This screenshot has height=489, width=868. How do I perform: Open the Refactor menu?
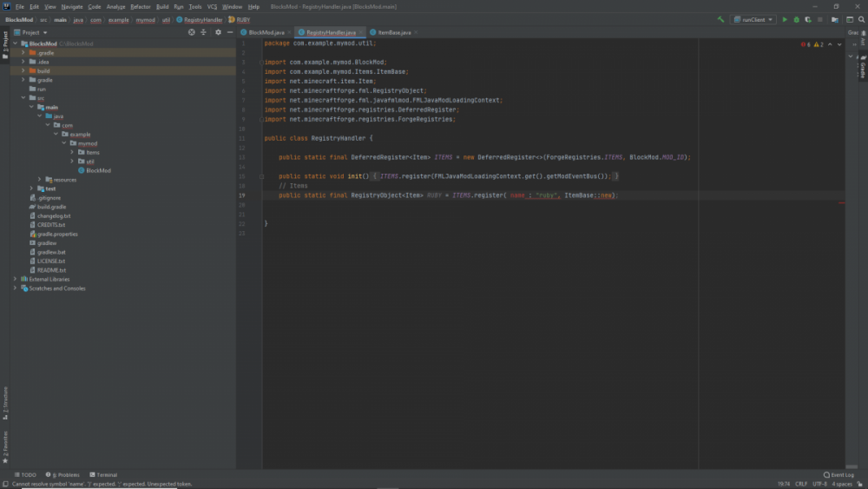[140, 6]
